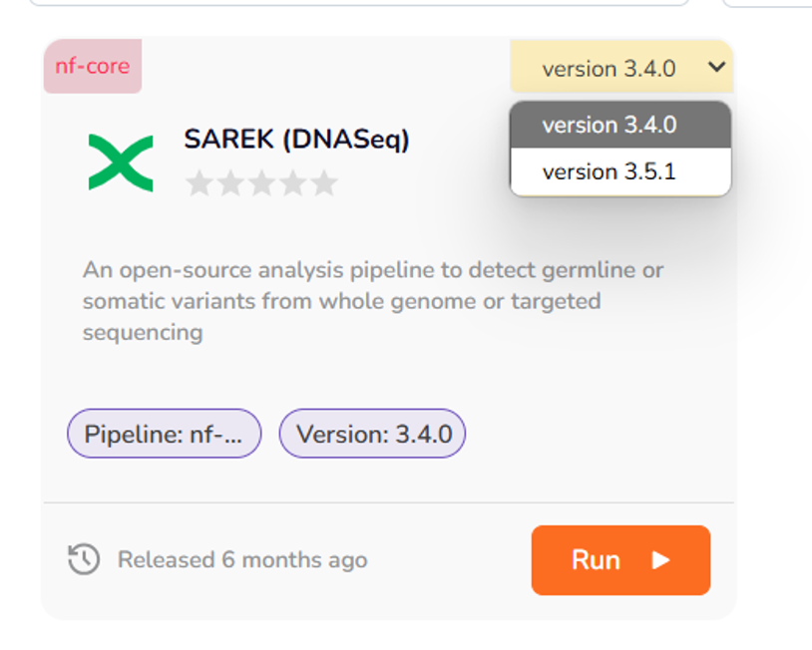Screen dimensions: 812x650
Task: Rate the pipeline with the third star
Action: [x=261, y=183]
